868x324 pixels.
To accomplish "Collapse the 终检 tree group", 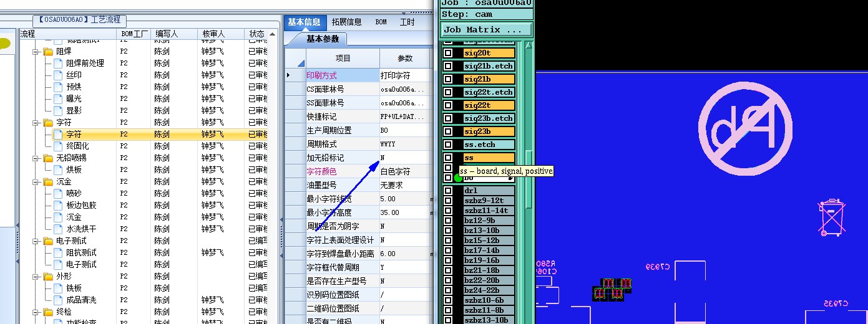I will [x=36, y=312].
